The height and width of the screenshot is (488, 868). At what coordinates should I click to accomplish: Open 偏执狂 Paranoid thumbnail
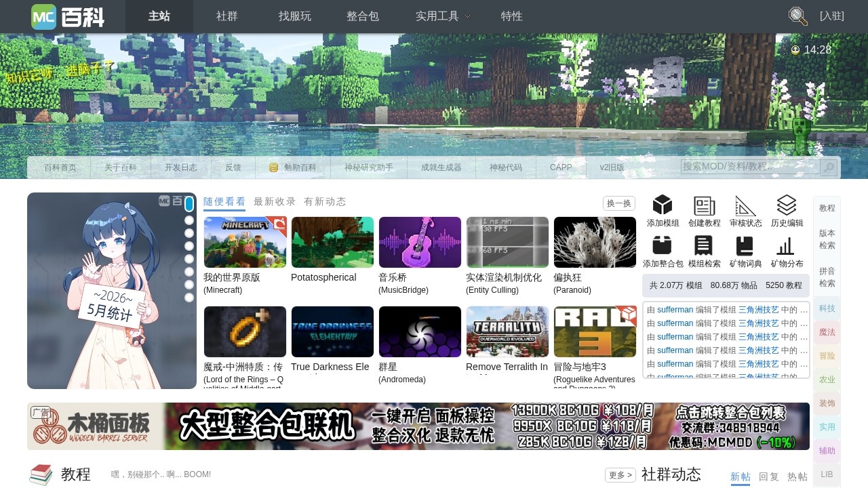point(595,242)
